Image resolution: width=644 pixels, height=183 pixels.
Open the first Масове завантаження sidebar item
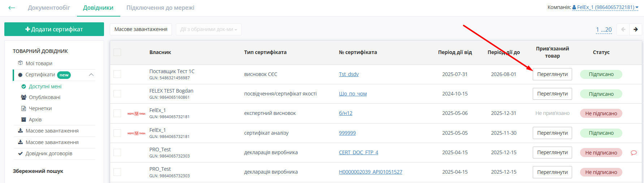tap(52, 131)
